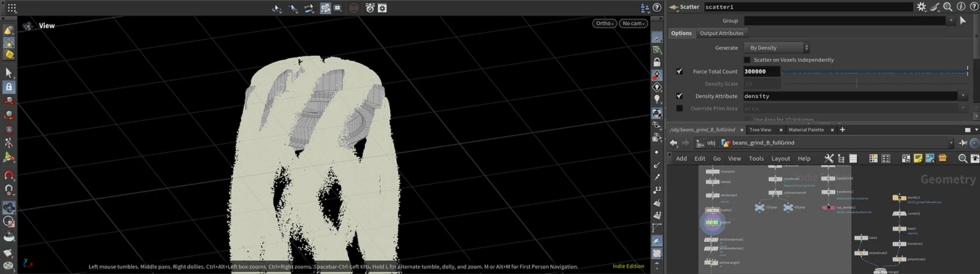Screen dimensions: 980x274
Task: Enable Scatter on Voxels Independently checkbox
Action: 747,59
